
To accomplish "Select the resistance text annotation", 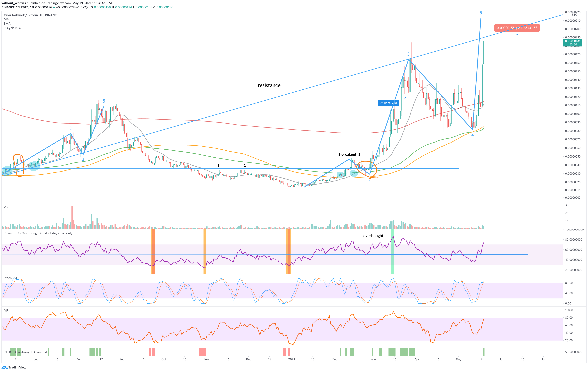I will (269, 85).
